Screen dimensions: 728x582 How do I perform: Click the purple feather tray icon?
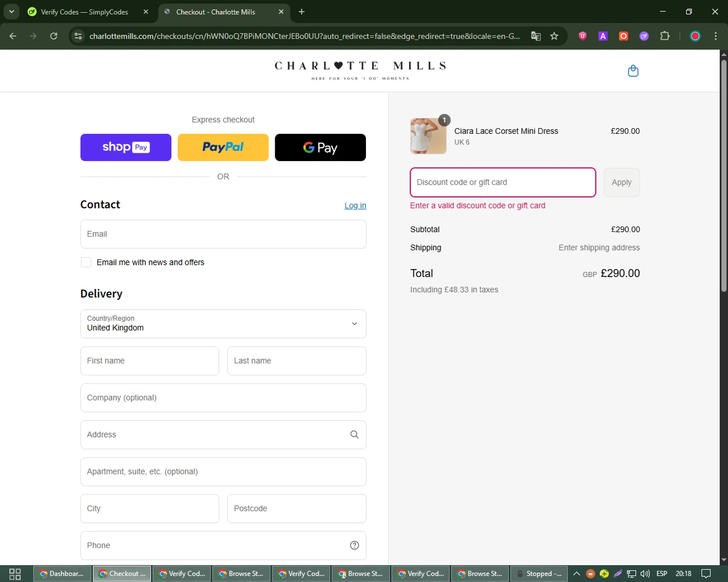(618, 574)
